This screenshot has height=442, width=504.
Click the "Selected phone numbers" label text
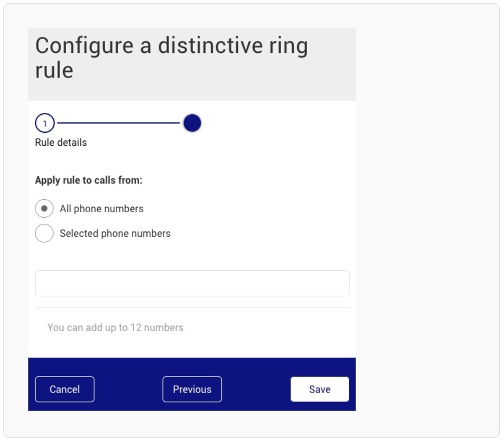[115, 233]
